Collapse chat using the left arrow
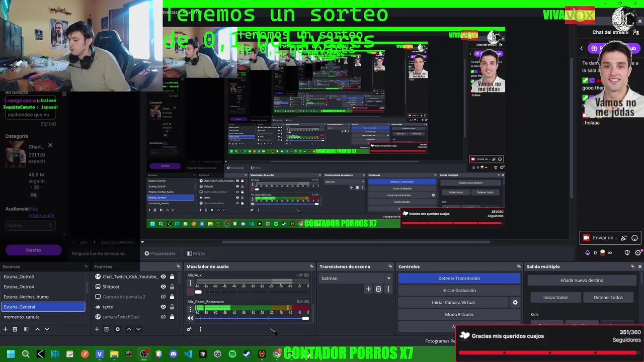644x362 pixels. (x=582, y=48)
